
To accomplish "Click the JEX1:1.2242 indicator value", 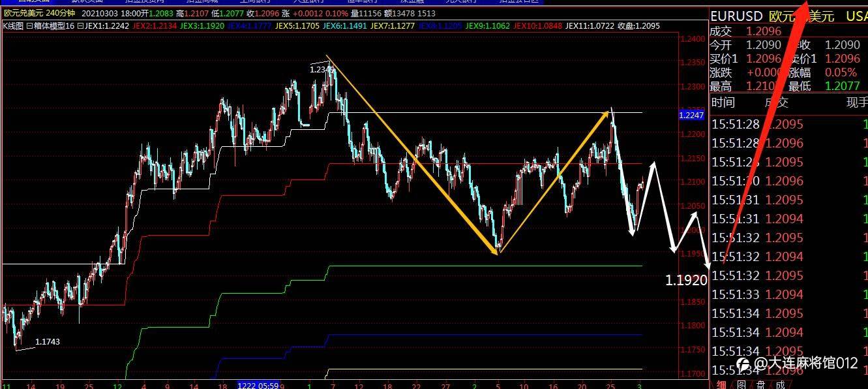I will (106, 26).
